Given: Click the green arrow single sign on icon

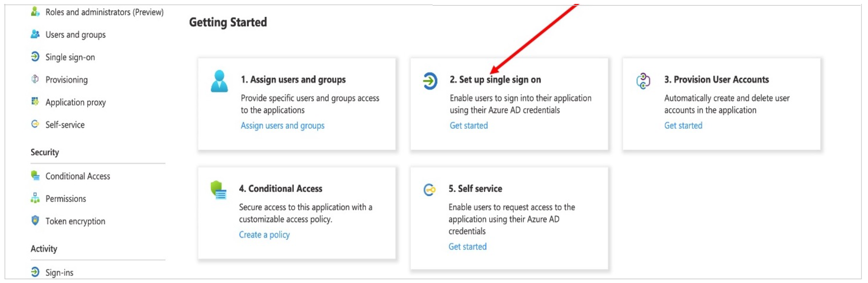Looking at the screenshot, I should pyautogui.click(x=430, y=81).
